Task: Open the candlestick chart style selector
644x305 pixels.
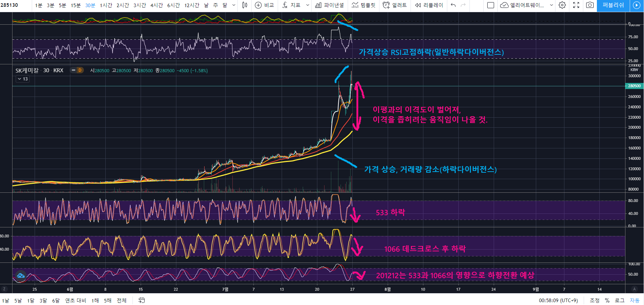Action: pyautogui.click(x=245, y=5)
